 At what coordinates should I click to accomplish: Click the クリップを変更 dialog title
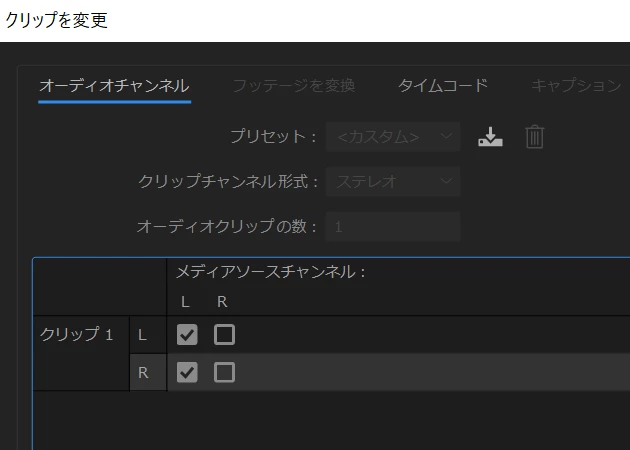(x=56, y=20)
